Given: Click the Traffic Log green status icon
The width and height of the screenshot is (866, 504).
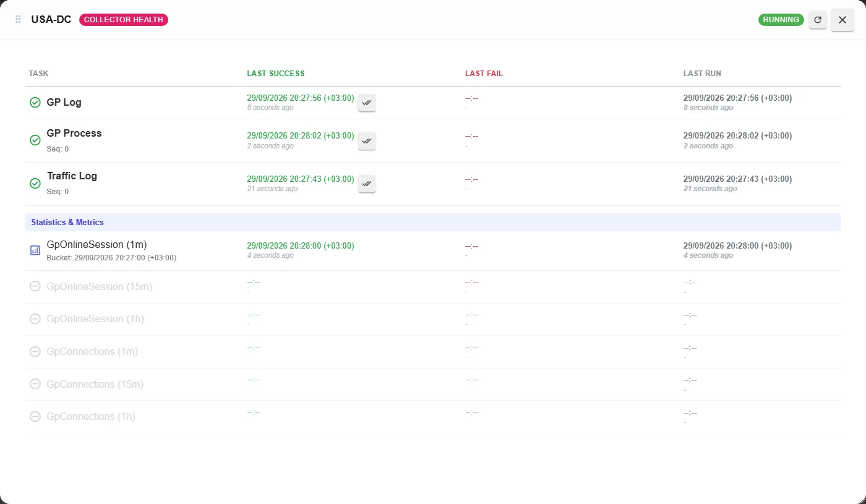Looking at the screenshot, I should pyautogui.click(x=35, y=184).
